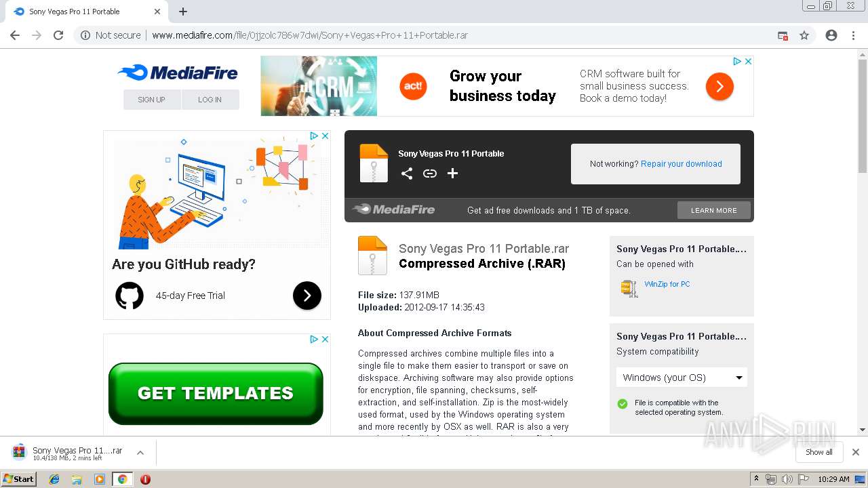
Task: Click the Chrome icon in the taskbar
Action: [x=123, y=479]
